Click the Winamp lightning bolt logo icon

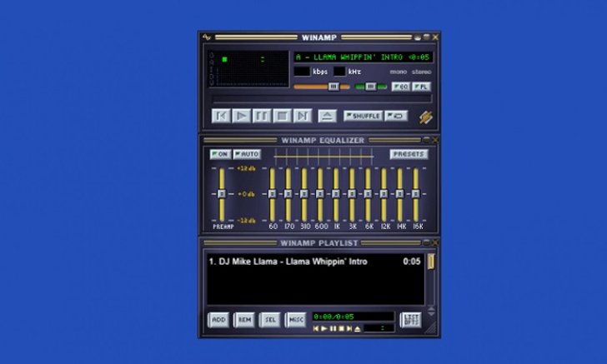point(426,117)
